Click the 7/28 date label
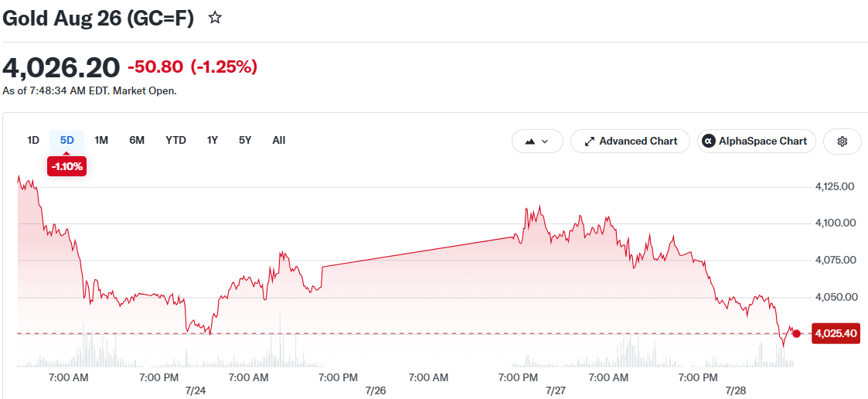Viewport: 868px width, 399px height. 735,390
